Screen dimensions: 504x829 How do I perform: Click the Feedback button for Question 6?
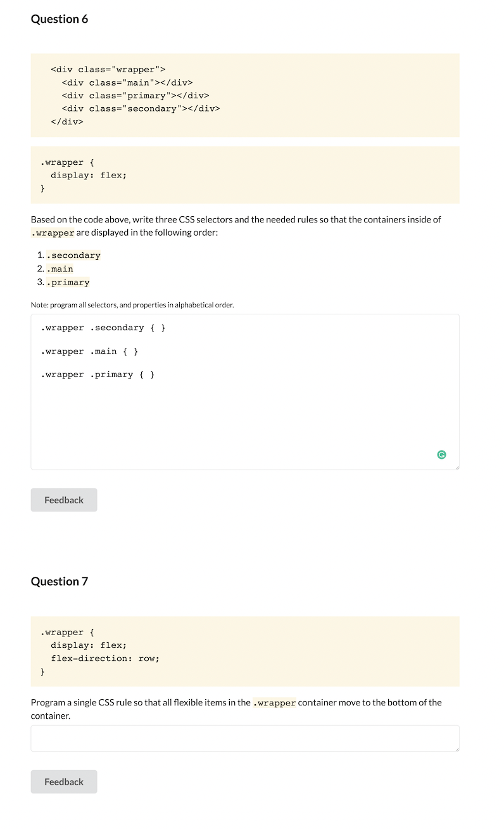point(63,499)
